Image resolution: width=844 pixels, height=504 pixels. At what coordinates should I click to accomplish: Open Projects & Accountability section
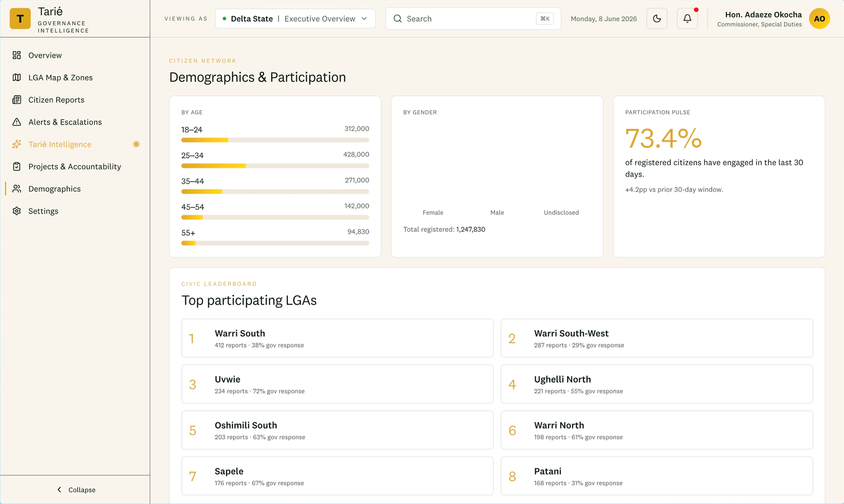pyautogui.click(x=75, y=166)
